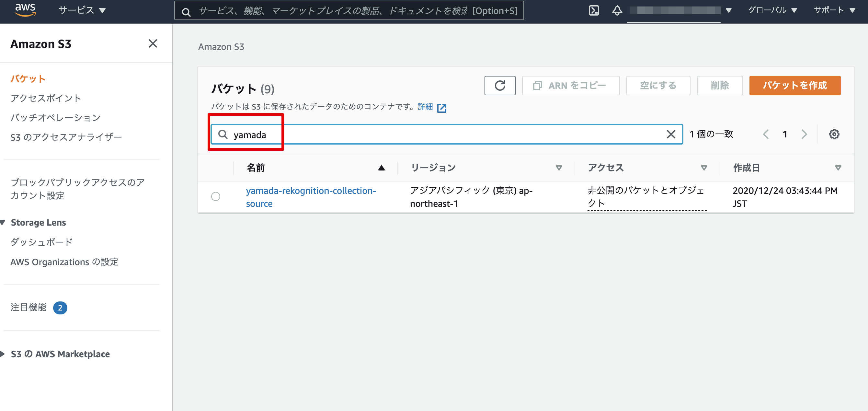Sort by 作成日 column arrow
This screenshot has height=411, width=868.
(x=838, y=168)
